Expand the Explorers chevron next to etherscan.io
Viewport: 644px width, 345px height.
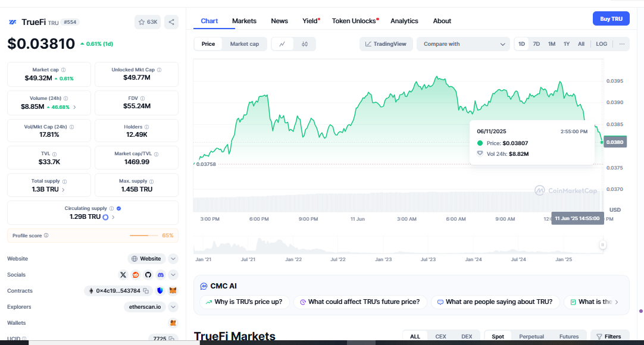(173, 307)
